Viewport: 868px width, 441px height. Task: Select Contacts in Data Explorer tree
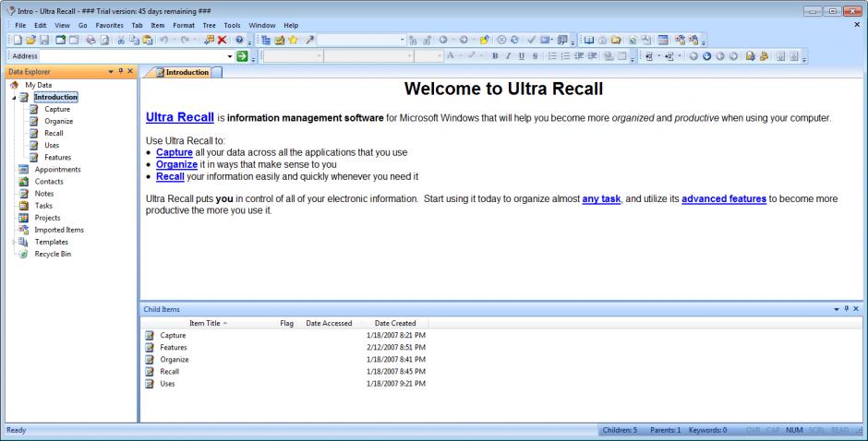[x=49, y=182]
